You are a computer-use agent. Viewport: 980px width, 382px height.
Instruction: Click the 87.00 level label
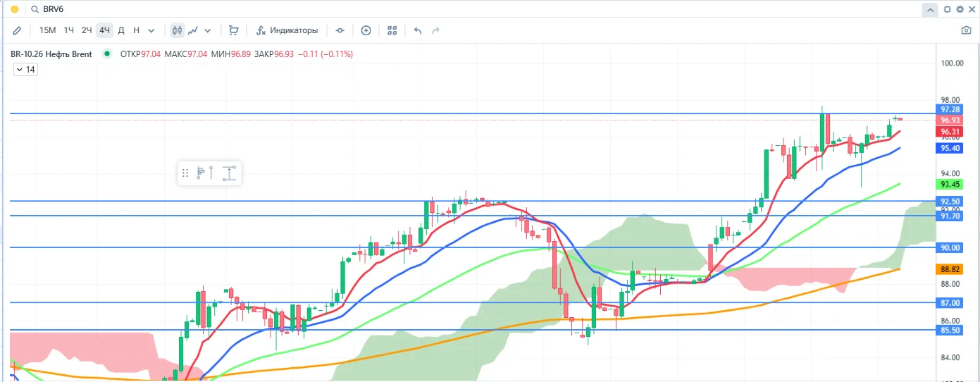coord(950,303)
